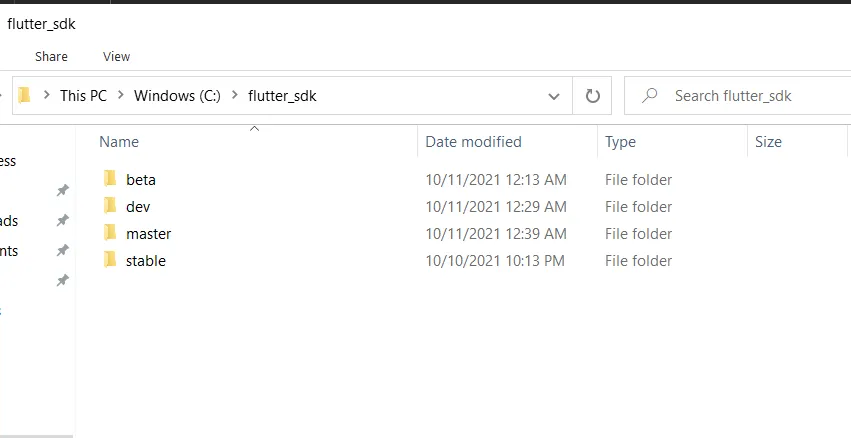Image resolution: width=851 pixels, height=438 pixels.
Task: Click the beta folder icon
Action: (x=110, y=180)
